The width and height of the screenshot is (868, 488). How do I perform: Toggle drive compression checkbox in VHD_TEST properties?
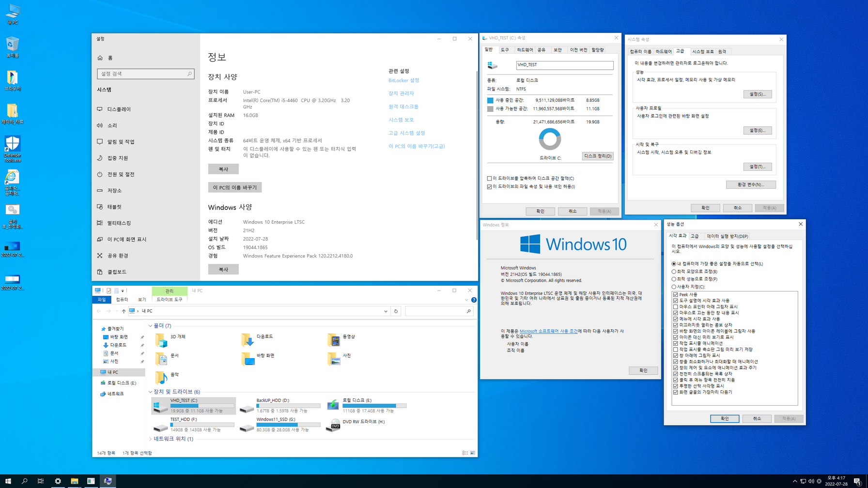(x=489, y=179)
